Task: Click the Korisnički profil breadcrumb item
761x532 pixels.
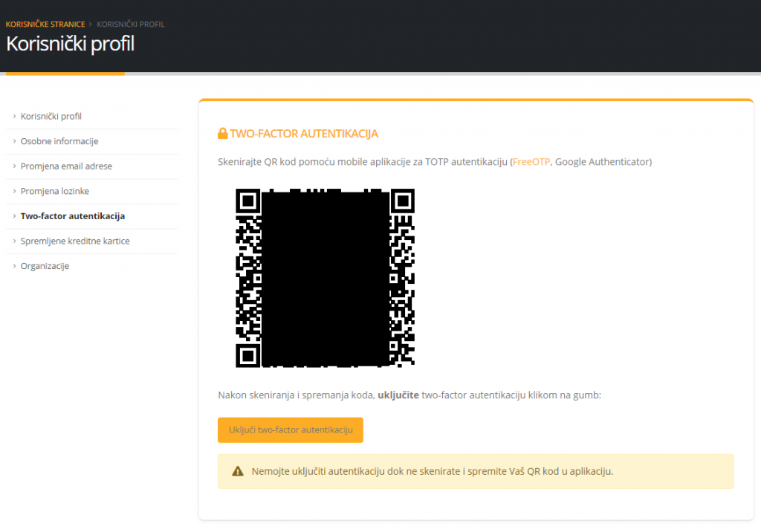Action: (131, 25)
